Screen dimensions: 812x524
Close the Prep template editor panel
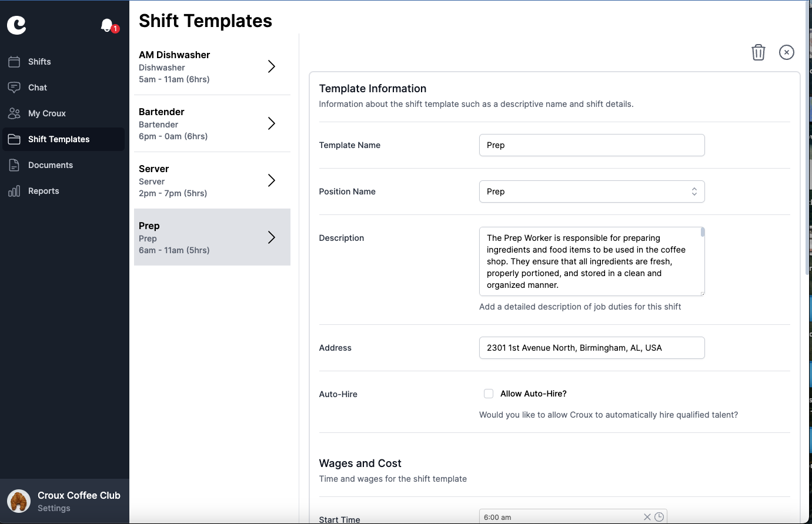pos(787,52)
